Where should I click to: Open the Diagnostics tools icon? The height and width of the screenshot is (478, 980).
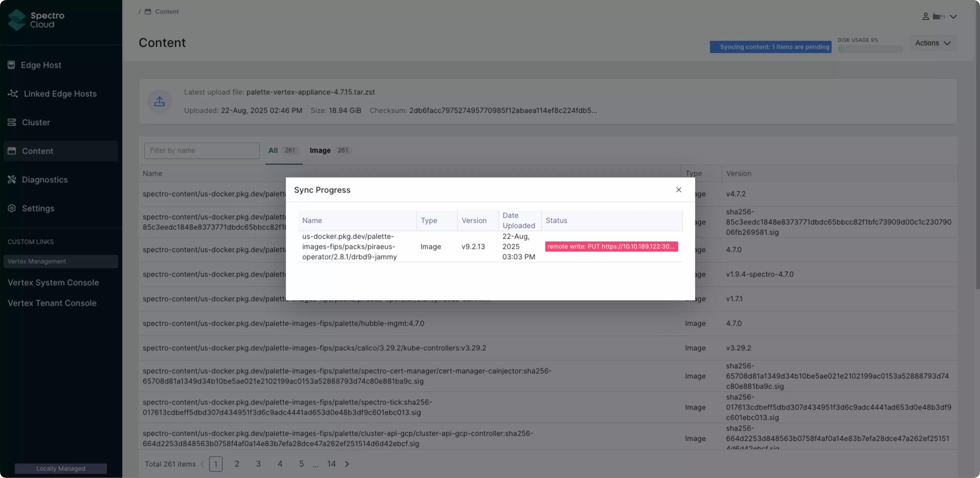pyautogui.click(x=12, y=179)
